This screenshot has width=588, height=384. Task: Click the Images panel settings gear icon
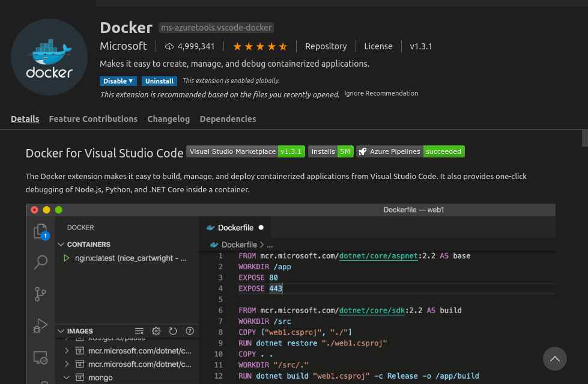pyautogui.click(x=156, y=331)
